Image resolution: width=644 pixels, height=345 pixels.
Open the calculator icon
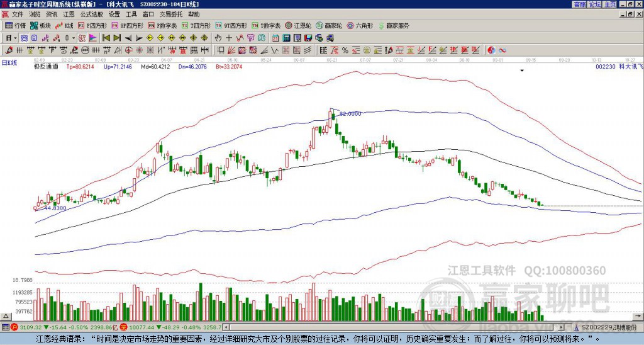click(x=287, y=38)
